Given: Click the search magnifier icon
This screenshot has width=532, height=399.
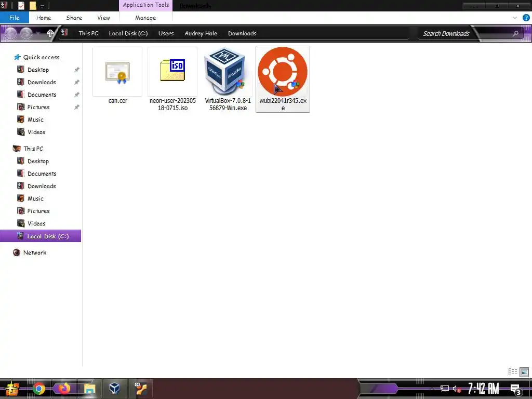Looking at the screenshot, I should click(515, 33).
